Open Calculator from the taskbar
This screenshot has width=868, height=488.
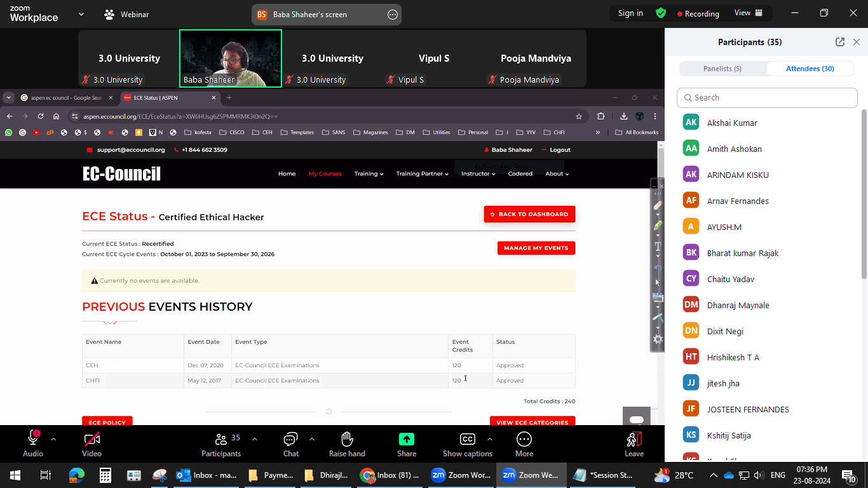coord(105,475)
